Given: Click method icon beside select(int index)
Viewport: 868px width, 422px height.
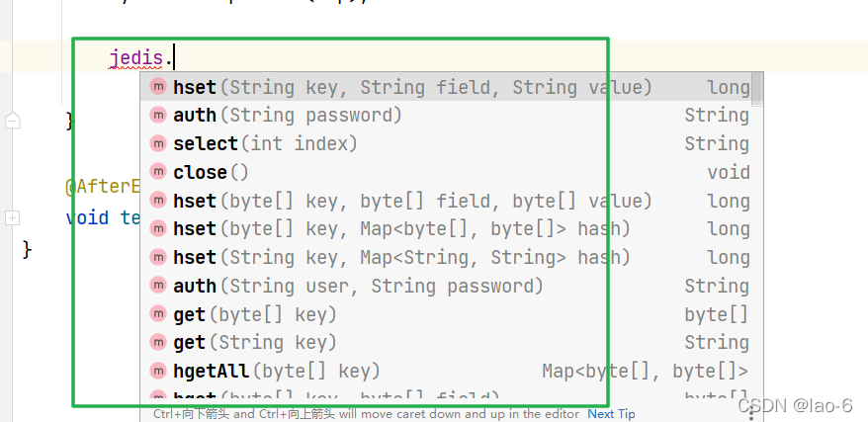Looking at the screenshot, I should coord(158,144).
